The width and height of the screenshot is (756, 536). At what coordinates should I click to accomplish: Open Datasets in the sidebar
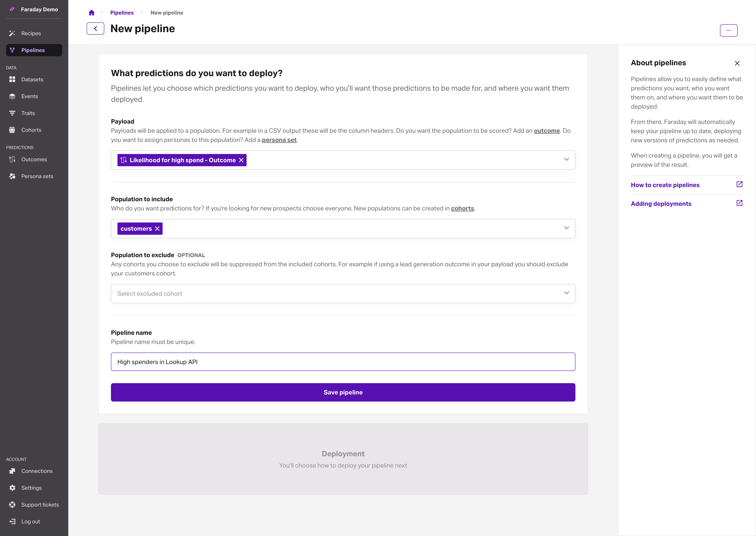[x=32, y=80]
